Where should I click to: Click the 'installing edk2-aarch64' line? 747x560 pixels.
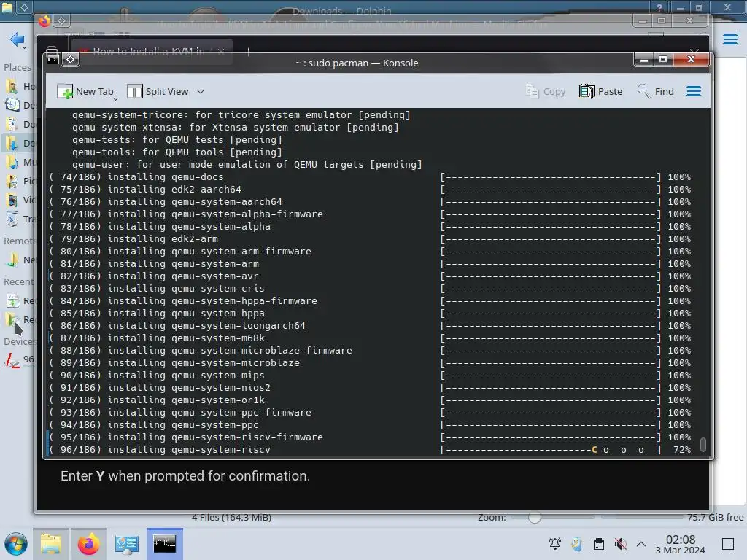370,190
